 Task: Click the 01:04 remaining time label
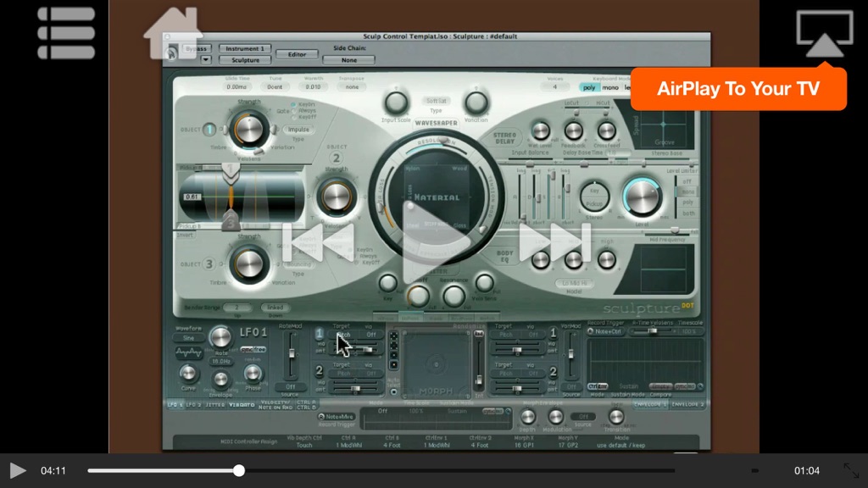pos(807,470)
